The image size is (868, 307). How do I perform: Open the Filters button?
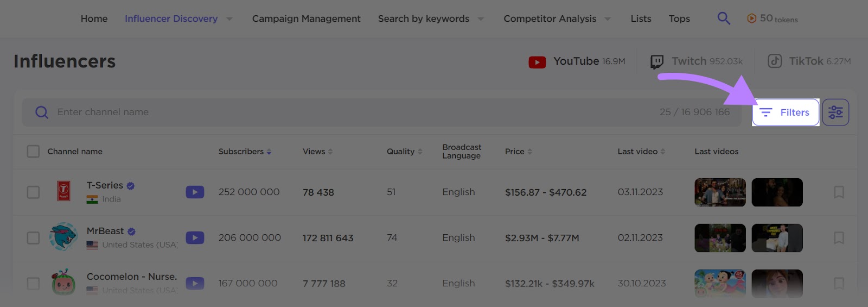785,112
